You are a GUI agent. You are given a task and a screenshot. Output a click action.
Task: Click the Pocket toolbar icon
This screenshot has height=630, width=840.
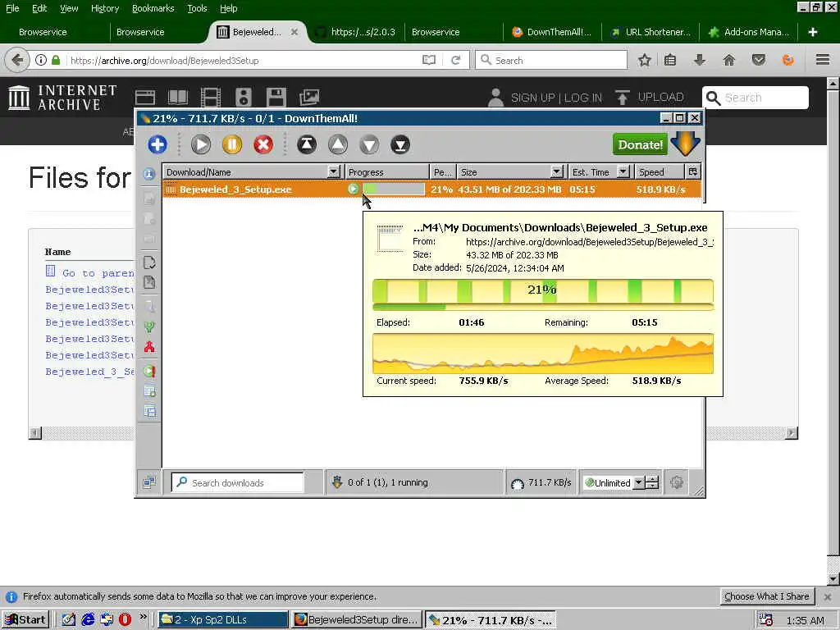(x=759, y=60)
